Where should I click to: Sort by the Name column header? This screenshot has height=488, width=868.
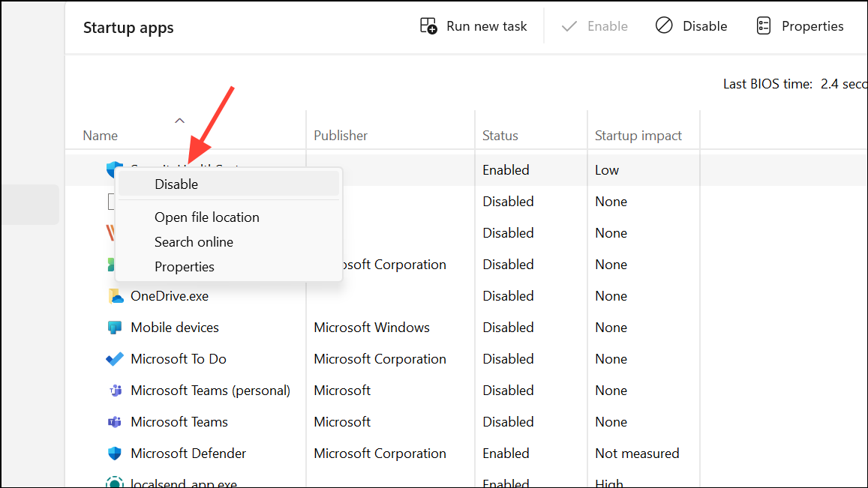click(x=101, y=136)
